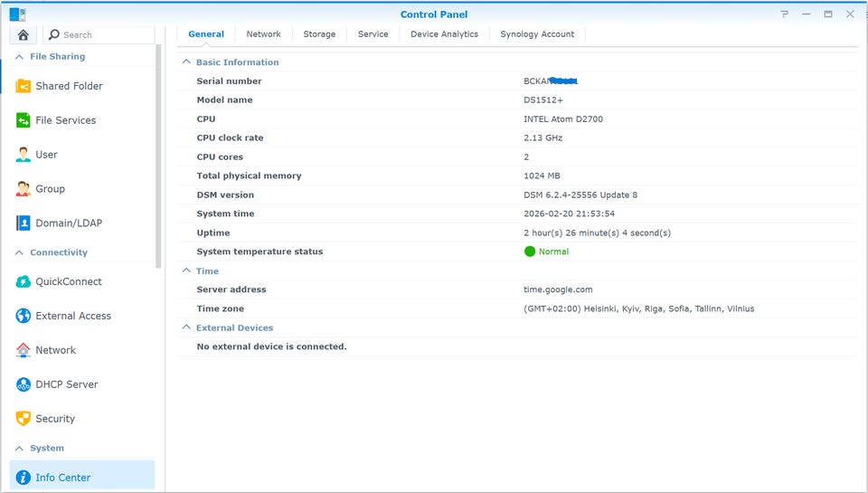Click the Total physical memory label
The width and height of the screenshot is (868, 493).
(x=250, y=175)
